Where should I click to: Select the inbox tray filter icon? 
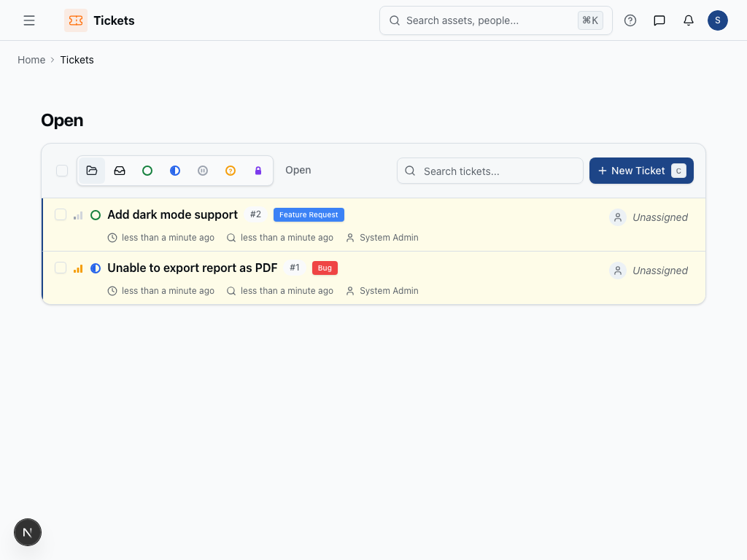pos(120,171)
